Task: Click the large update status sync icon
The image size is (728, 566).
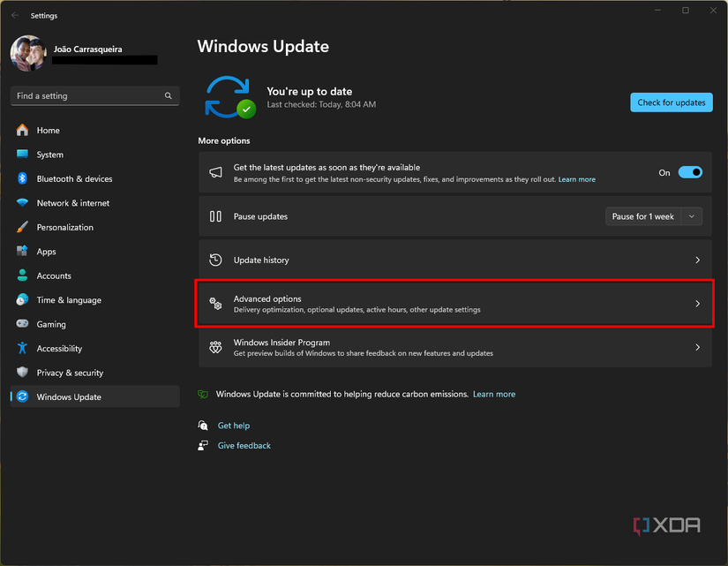Action: click(x=229, y=97)
